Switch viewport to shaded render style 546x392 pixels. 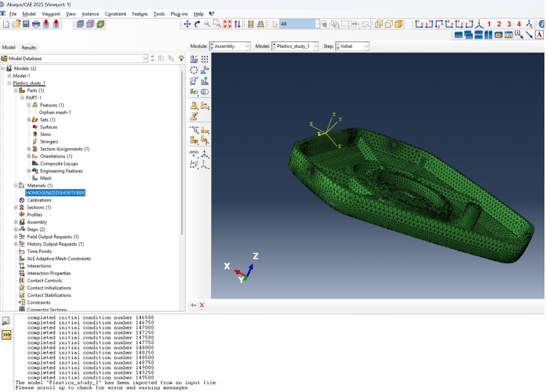pos(399,24)
